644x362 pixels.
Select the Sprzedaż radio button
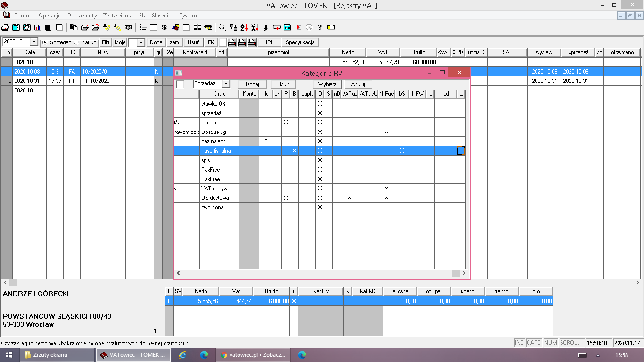(x=44, y=42)
